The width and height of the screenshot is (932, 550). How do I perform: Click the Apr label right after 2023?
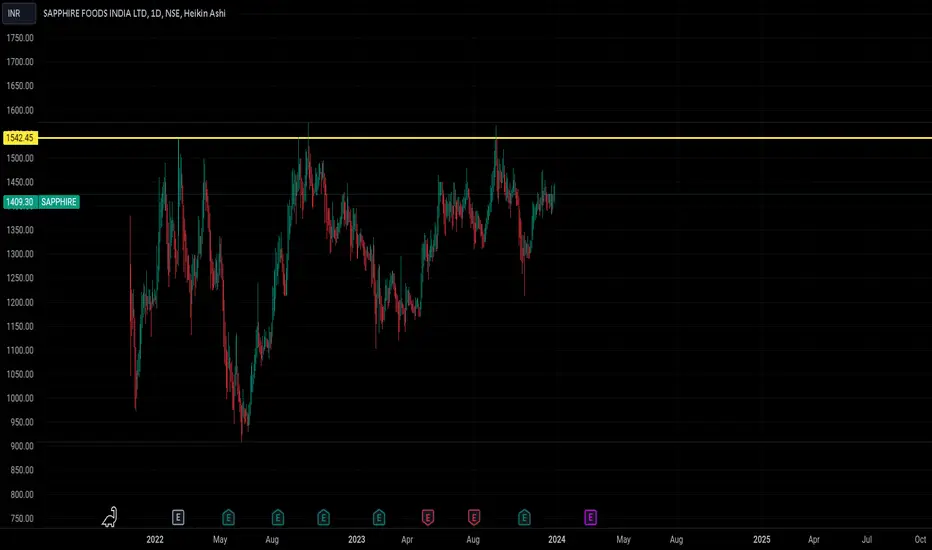point(407,539)
